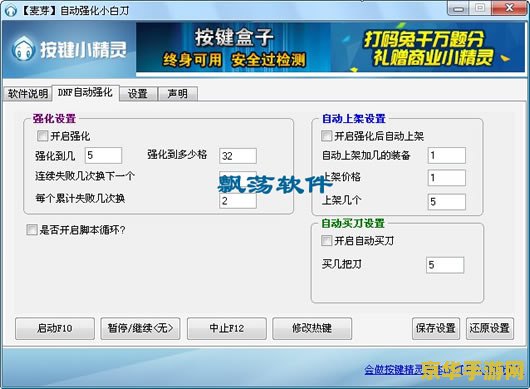
Task: Switch to the 软件说明 tab
Action: click(28, 94)
